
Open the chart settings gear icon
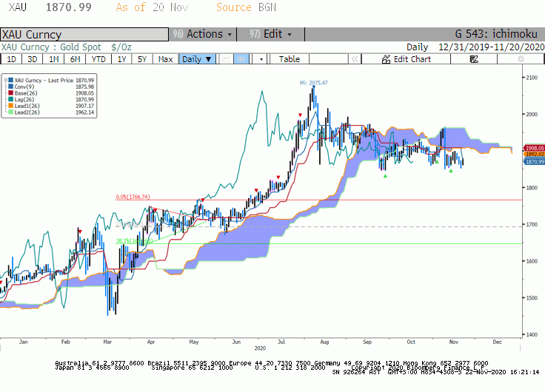pos(521,59)
